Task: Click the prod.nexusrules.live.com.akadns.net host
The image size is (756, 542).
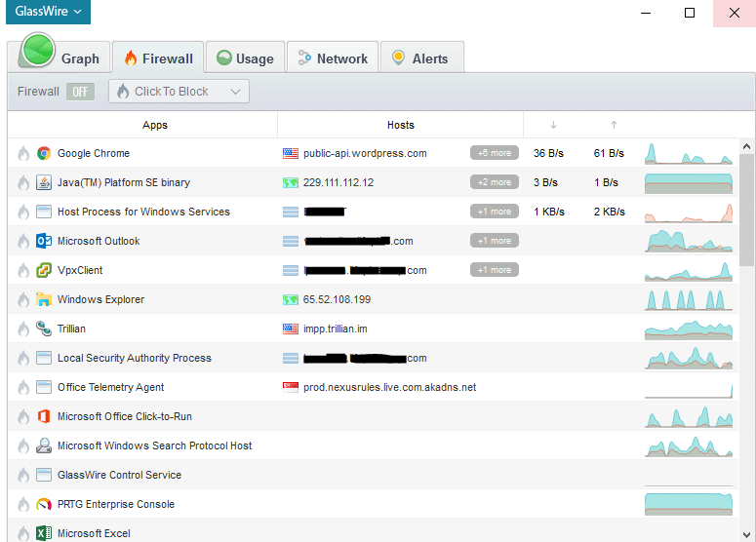Action: point(389,387)
